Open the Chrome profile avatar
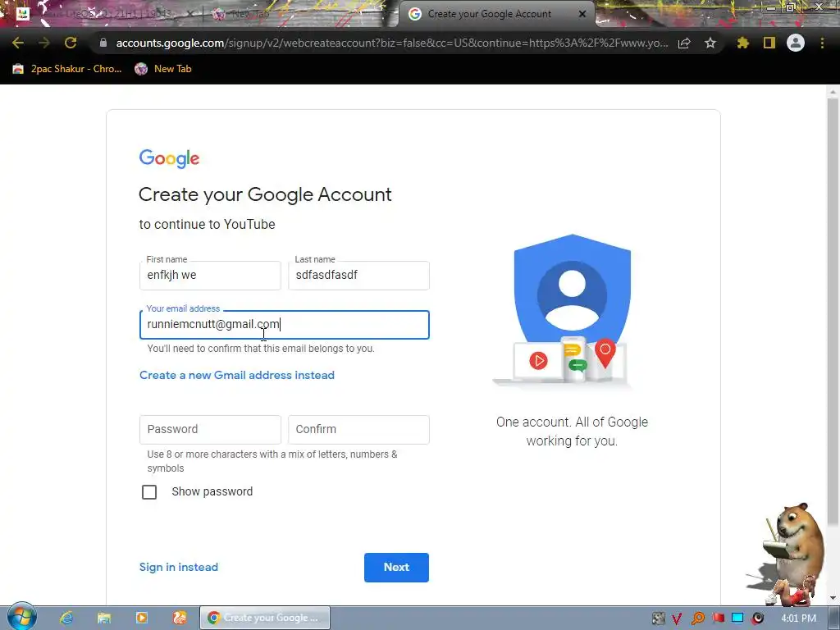Screen dimensions: 840x630 pos(796,43)
